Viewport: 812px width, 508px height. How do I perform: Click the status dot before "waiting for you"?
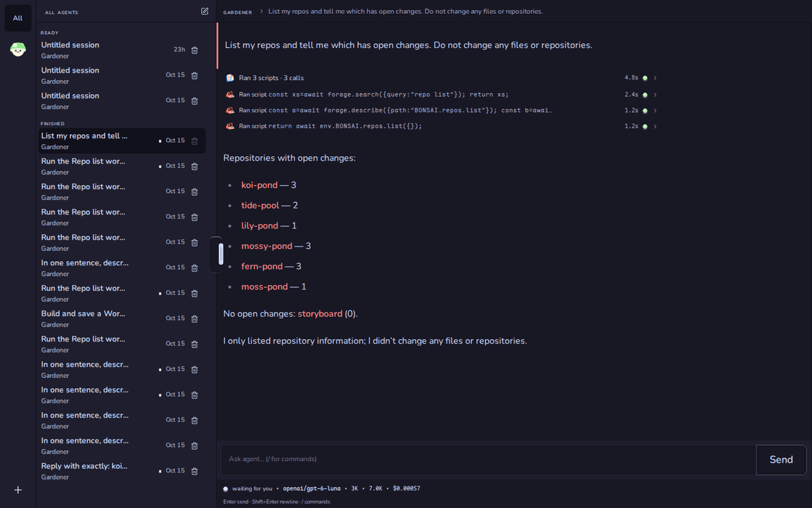226,489
